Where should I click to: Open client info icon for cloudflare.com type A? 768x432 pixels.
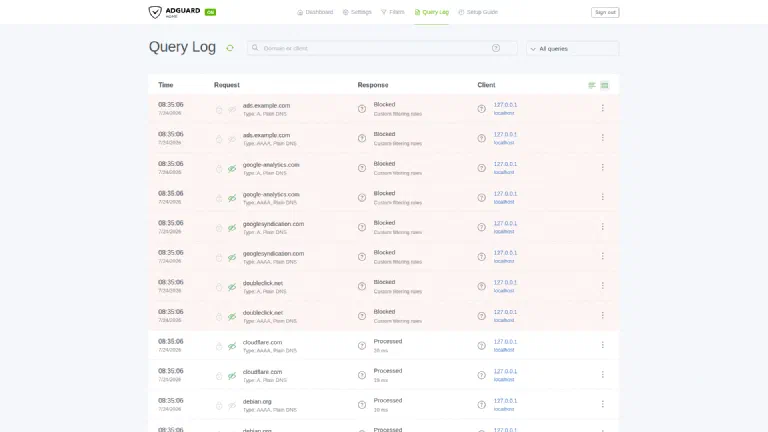pos(481,375)
